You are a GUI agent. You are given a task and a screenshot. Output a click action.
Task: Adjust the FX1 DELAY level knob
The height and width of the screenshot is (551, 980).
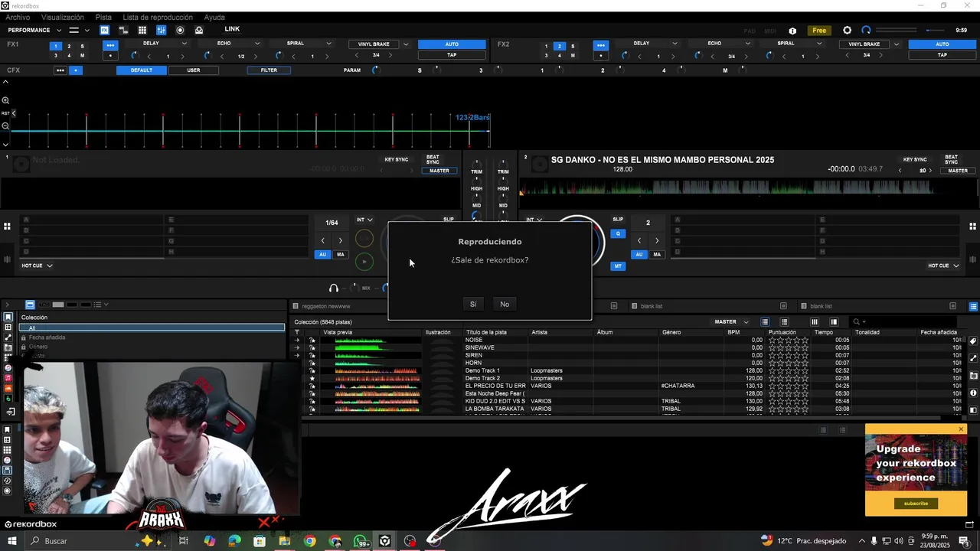tap(135, 56)
